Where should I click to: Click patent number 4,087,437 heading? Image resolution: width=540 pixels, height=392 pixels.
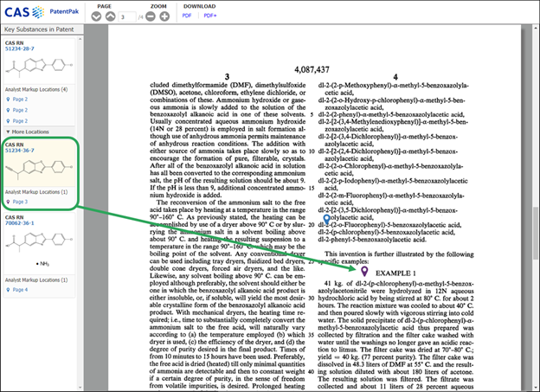click(312, 69)
